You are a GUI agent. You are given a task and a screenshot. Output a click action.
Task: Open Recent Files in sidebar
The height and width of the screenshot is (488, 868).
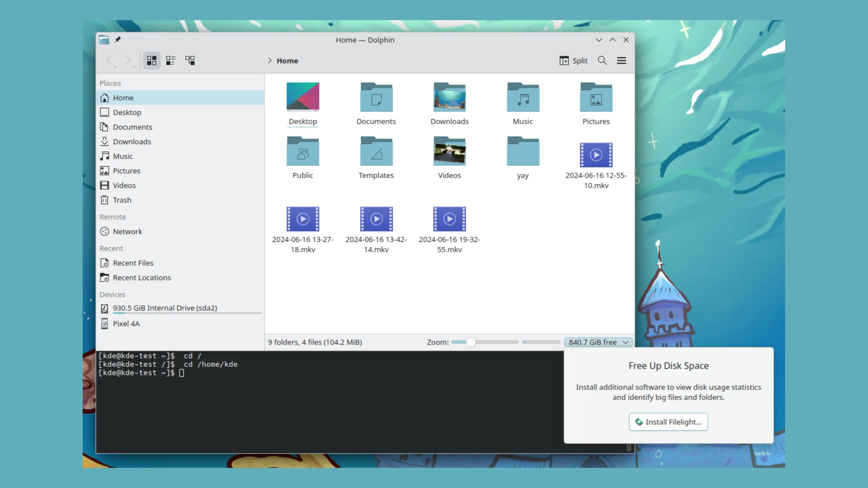click(x=180, y=263)
